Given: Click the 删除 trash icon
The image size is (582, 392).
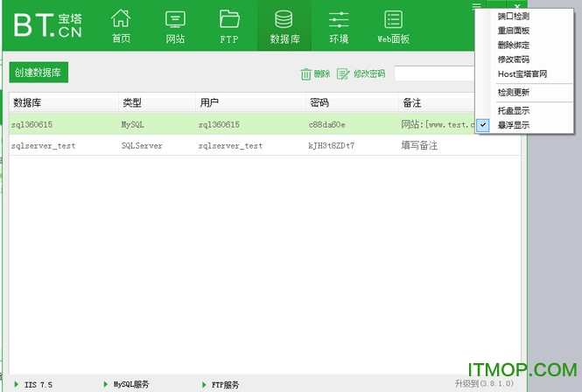Looking at the screenshot, I should click(305, 73).
